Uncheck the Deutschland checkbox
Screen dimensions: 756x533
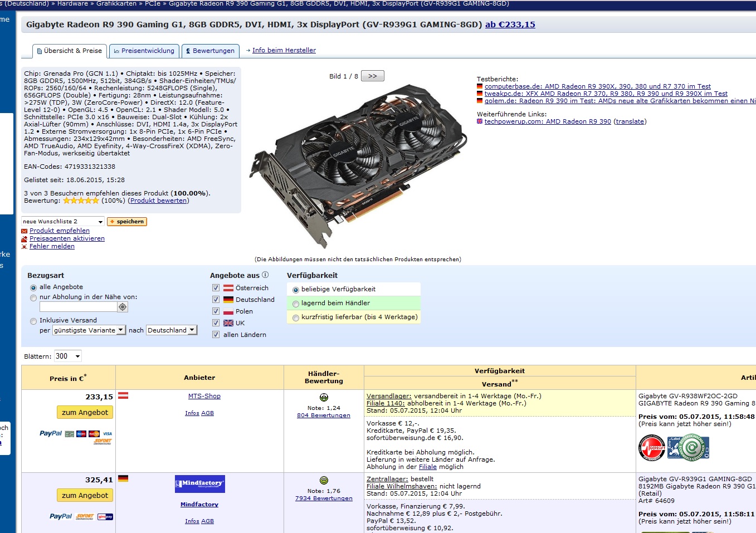(216, 300)
